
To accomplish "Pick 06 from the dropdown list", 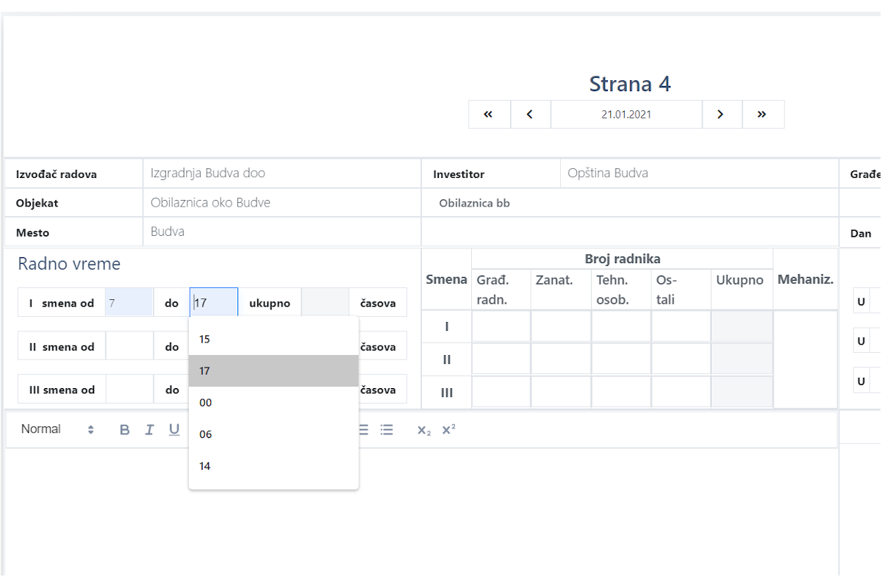I will tap(273, 434).
